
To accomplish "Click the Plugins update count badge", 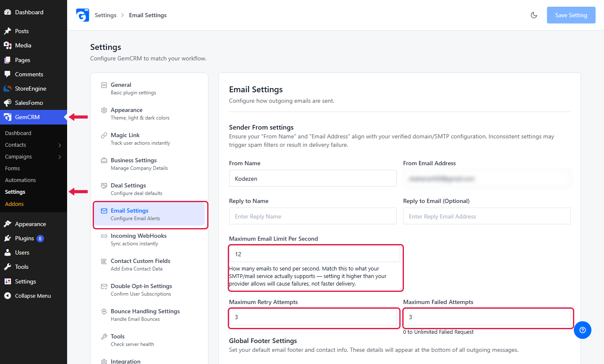I will point(40,239).
